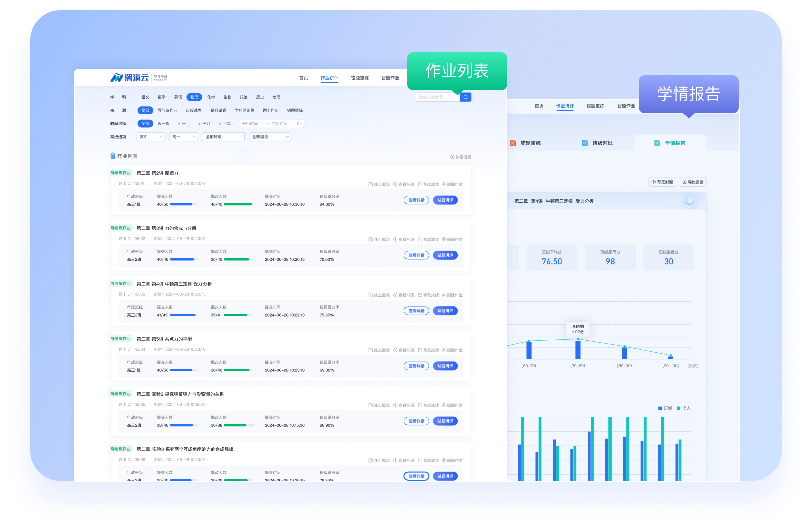Select subject 化学
Image resolution: width=812 pixels, height=531 pixels.
pyautogui.click(x=211, y=97)
